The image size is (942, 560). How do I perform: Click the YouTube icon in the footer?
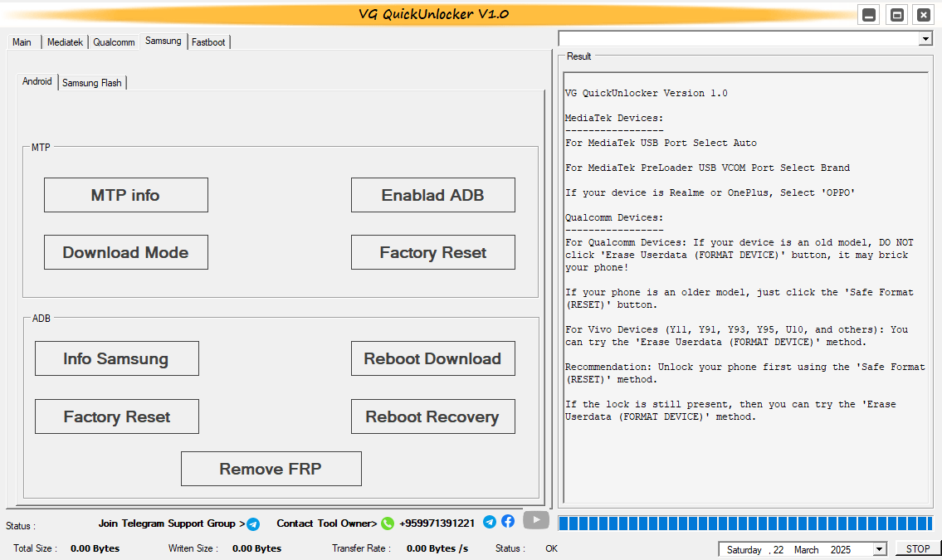[x=535, y=520]
